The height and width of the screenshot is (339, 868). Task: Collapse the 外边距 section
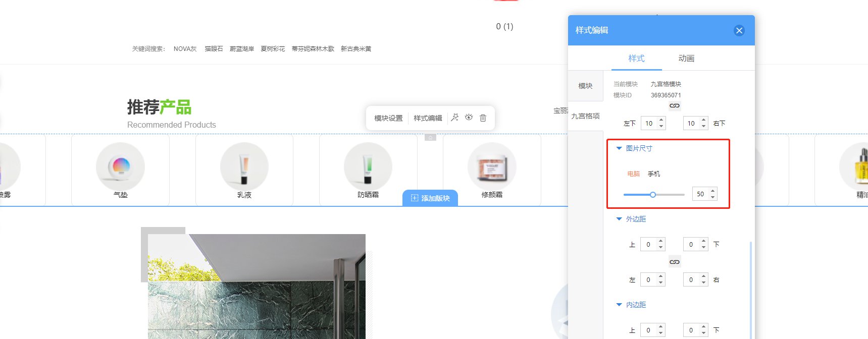click(619, 219)
